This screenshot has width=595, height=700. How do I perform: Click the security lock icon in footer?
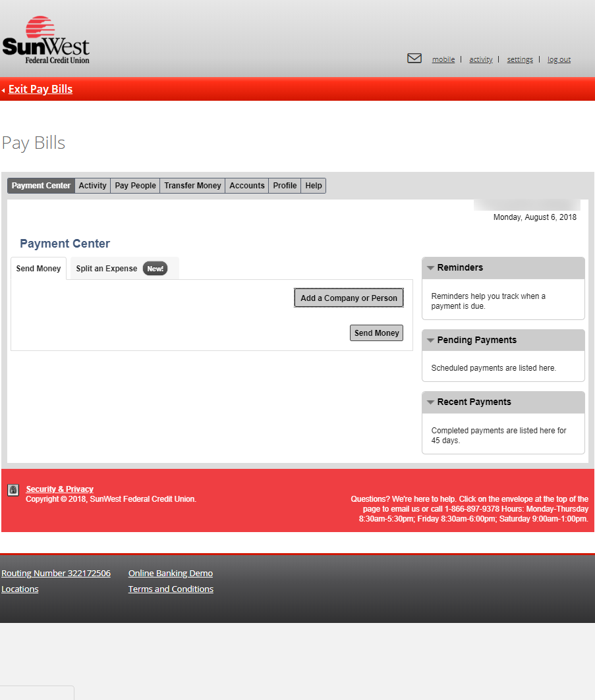13,490
